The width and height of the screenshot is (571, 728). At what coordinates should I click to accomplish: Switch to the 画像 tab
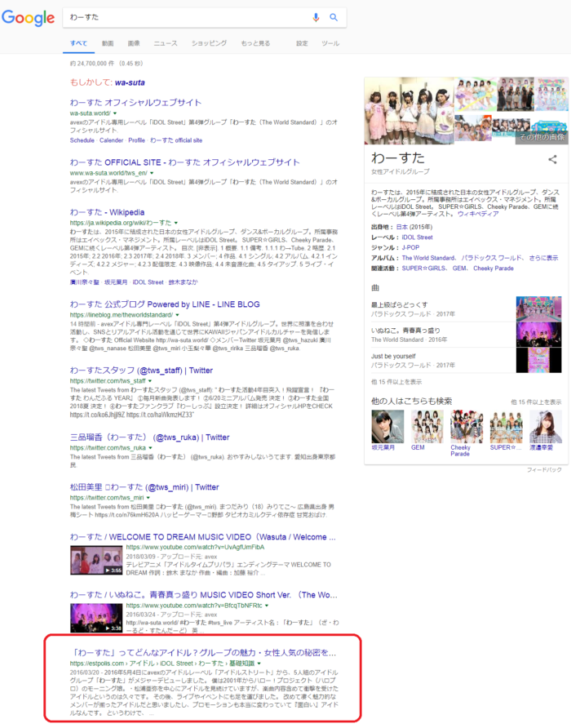134,43
